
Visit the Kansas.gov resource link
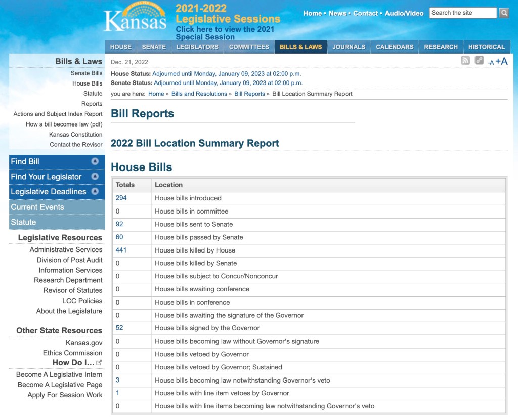click(x=85, y=343)
